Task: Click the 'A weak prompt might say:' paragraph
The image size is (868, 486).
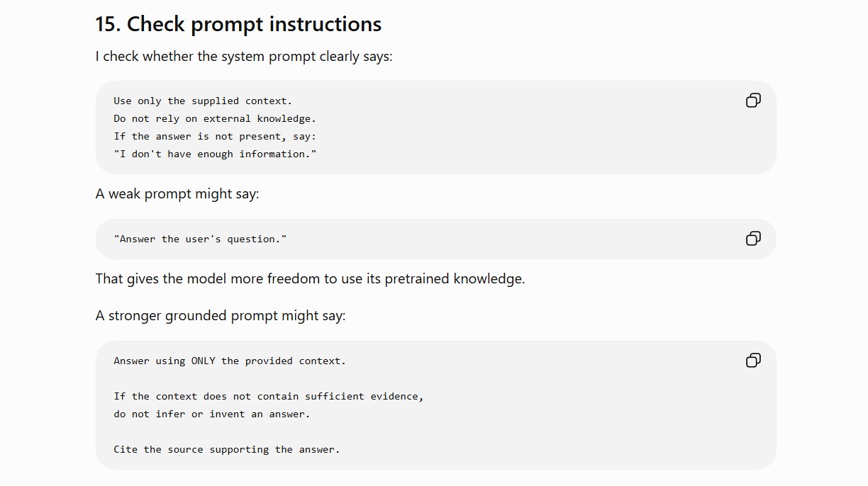Action: tap(177, 193)
